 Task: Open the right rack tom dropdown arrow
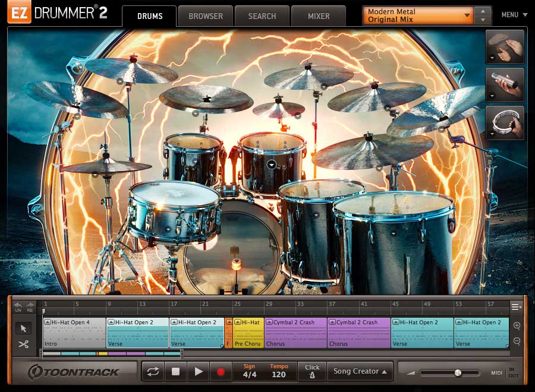click(271, 165)
